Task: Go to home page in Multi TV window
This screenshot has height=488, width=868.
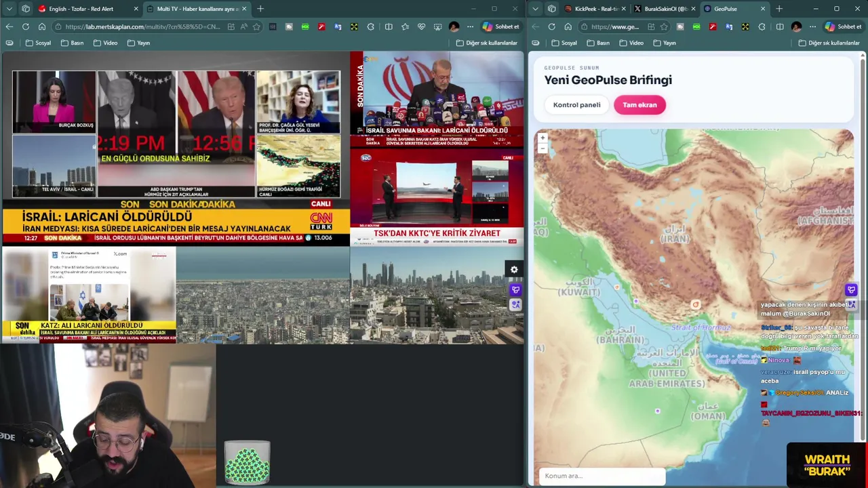Action: click(x=42, y=26)
